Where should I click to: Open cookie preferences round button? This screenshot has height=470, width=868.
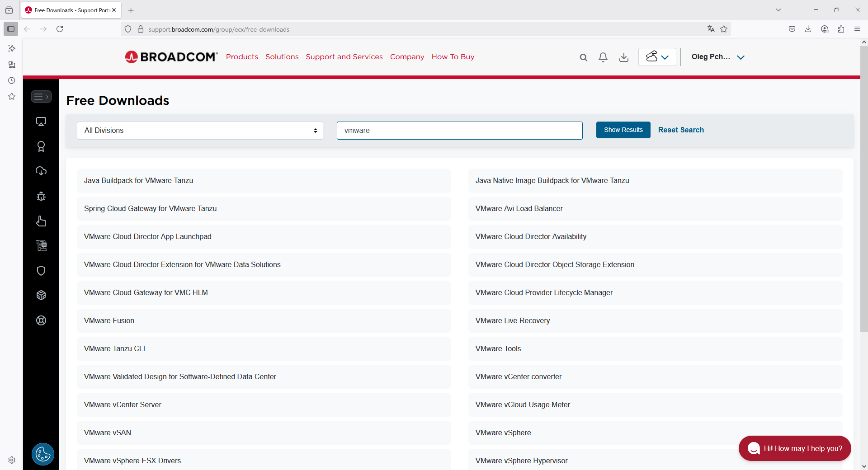pyautogui.click(x=43, y=454)
